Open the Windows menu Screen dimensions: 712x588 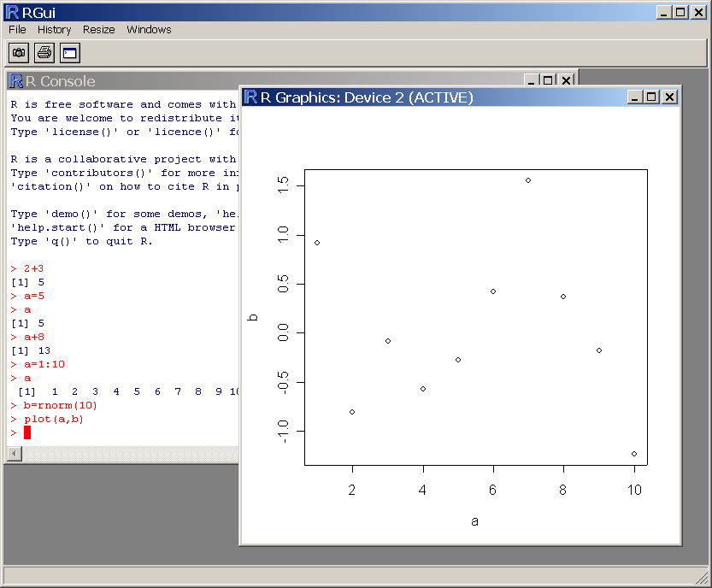149,30
